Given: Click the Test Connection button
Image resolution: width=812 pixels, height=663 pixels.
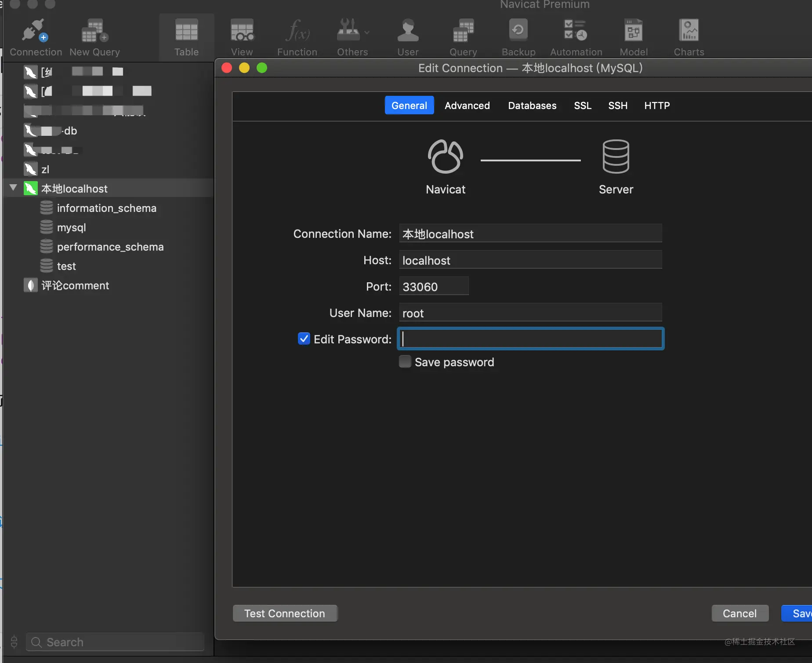Looking at the screenshot, I should 285,613.
